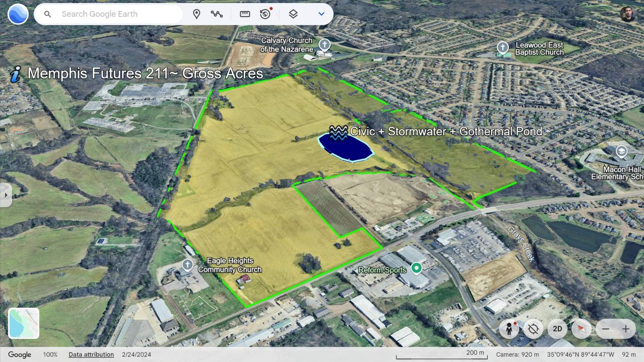Open the map layers panel

point(293,14)
